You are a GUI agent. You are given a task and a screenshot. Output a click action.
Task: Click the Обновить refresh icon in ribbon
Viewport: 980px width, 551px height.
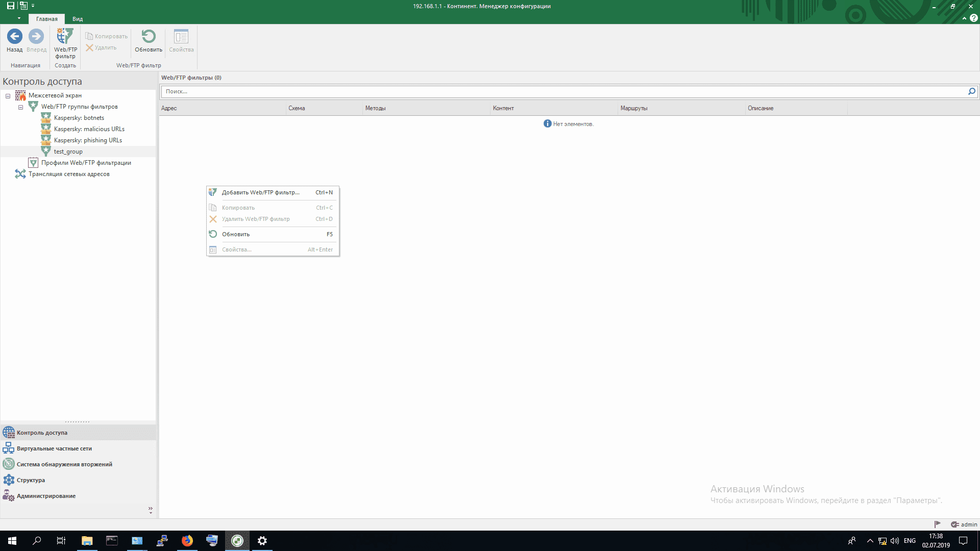(x=149, y=37)
